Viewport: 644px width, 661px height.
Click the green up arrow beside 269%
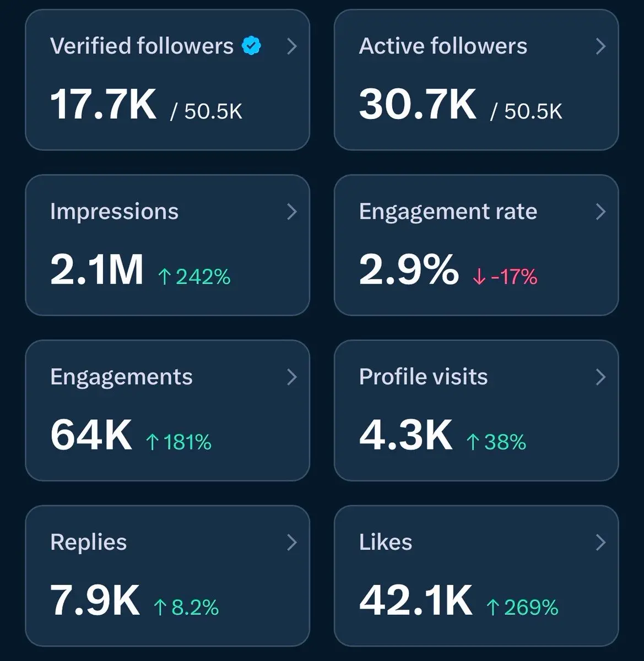click(493, 608)
